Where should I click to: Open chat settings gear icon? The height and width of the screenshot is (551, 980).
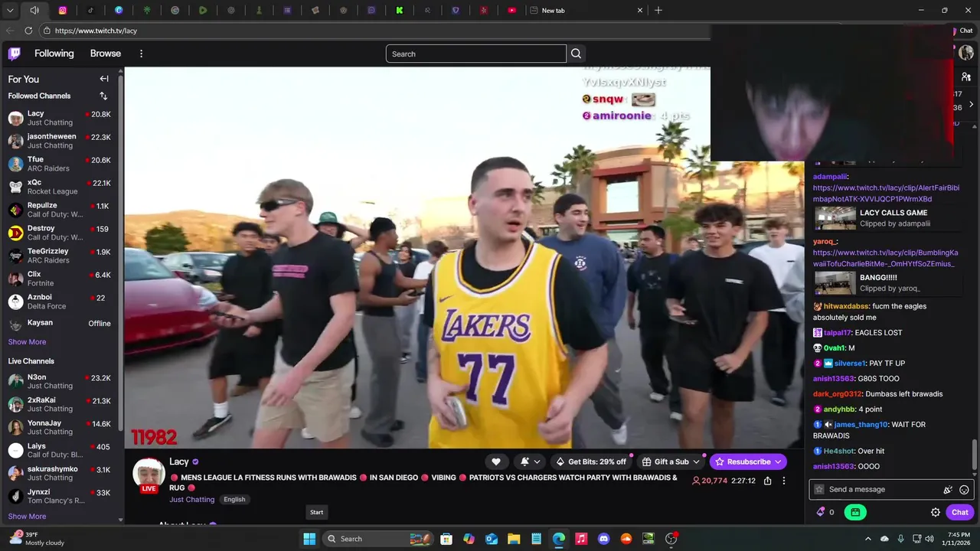click(x=935, y=512)
